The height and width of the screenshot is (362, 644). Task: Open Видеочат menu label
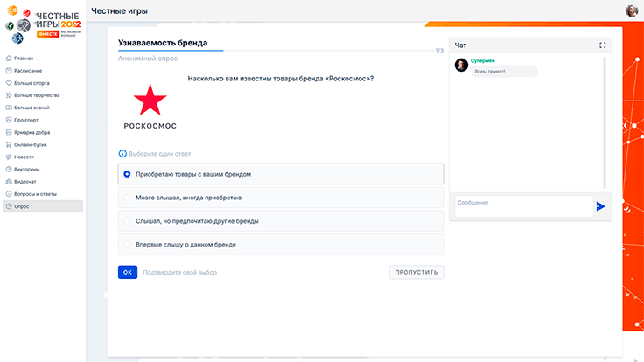[x=25, y=181]
